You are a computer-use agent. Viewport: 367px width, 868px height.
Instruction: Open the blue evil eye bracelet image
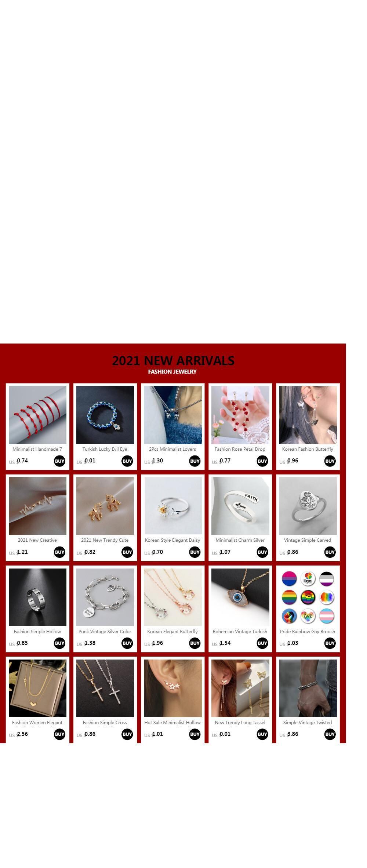point(105,415)
